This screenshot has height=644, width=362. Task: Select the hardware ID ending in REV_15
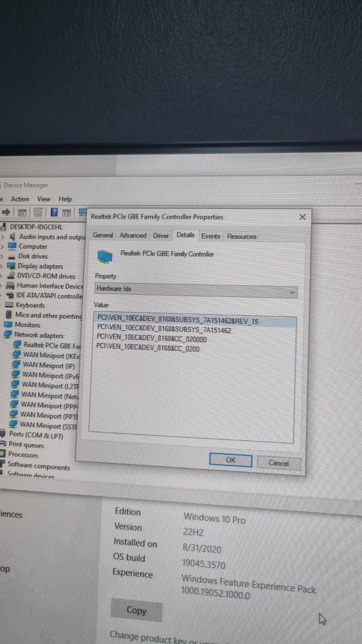[195, 321]
